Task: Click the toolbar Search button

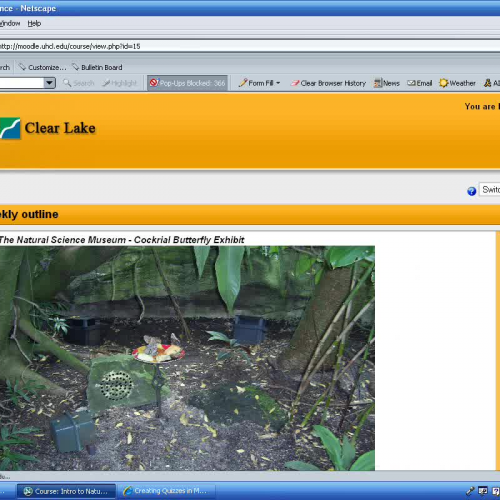Action: (79, 83)
